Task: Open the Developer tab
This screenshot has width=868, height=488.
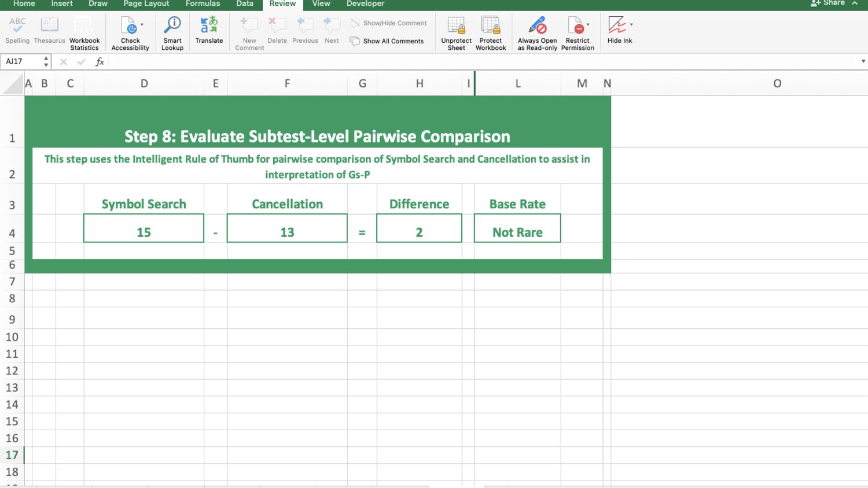Action: point(365,3)
